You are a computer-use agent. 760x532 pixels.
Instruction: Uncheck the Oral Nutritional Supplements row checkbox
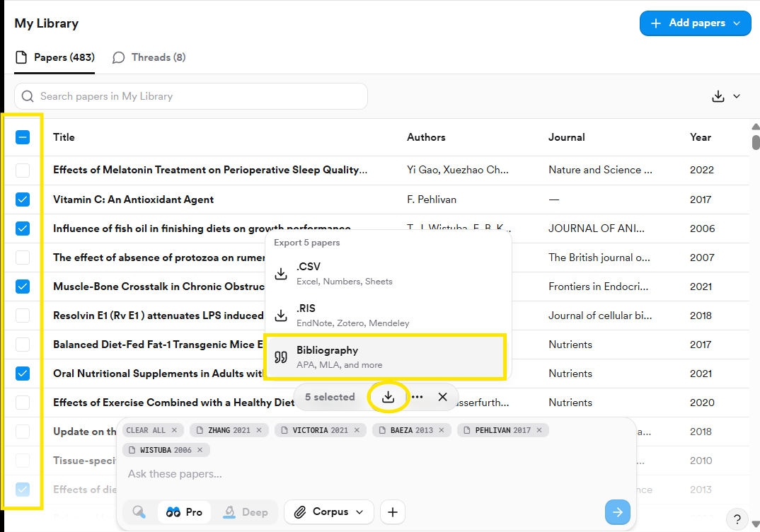click(x=23, y=374)
